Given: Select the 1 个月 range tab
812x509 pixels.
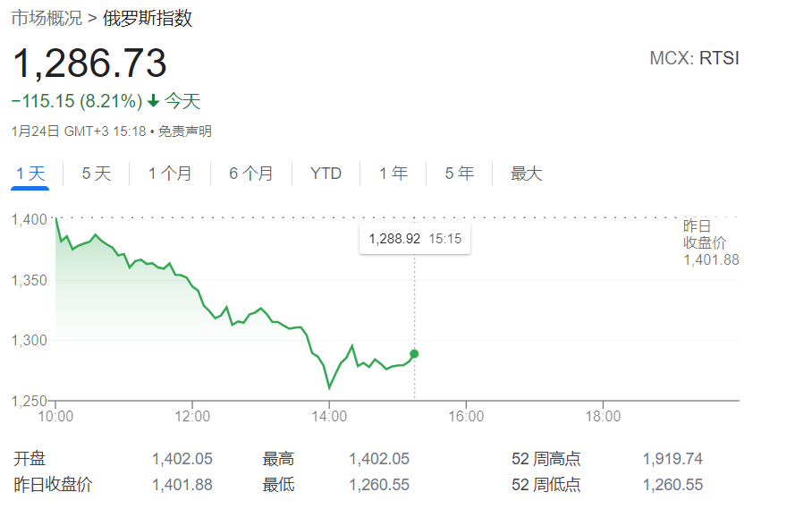Looking at the screenshot, I should click(170, 174).
